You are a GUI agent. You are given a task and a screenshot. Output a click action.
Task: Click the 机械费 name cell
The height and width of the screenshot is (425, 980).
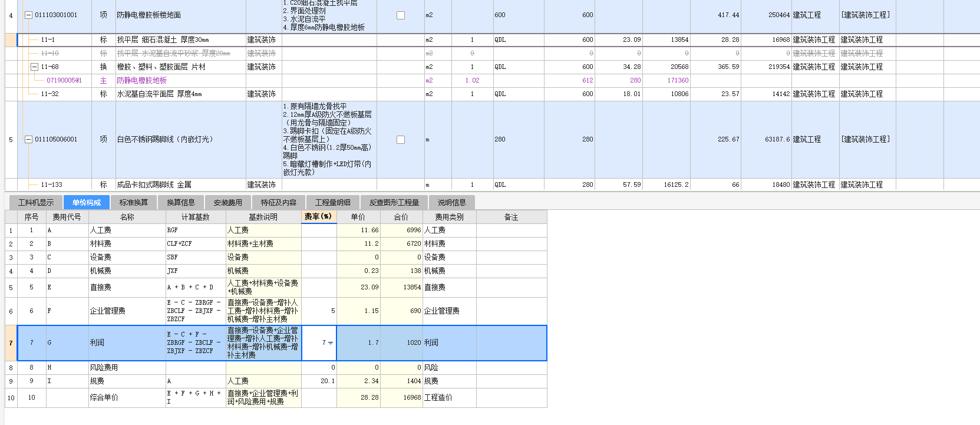point(127,271)
